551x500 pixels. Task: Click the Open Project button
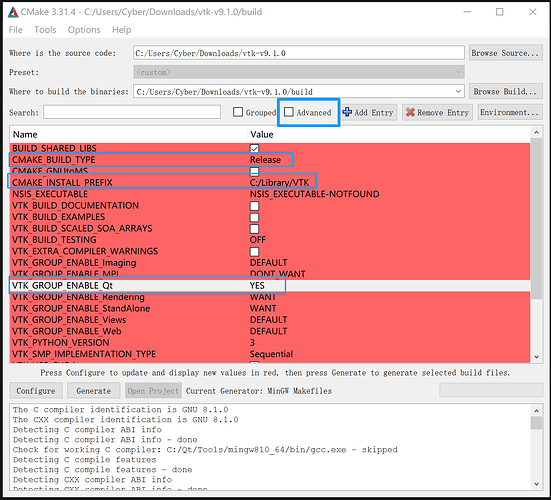(153, 391)
